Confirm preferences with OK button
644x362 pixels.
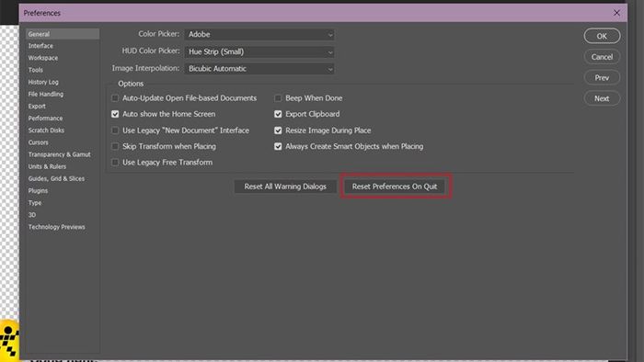coord(602,36)
